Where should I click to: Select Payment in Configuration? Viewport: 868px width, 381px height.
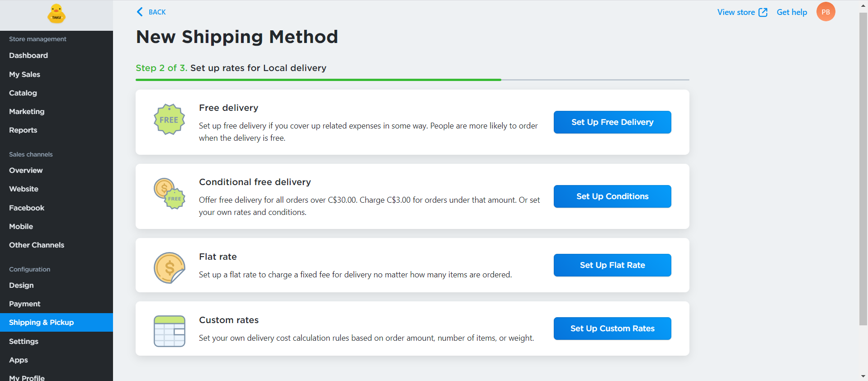[25, 304]
